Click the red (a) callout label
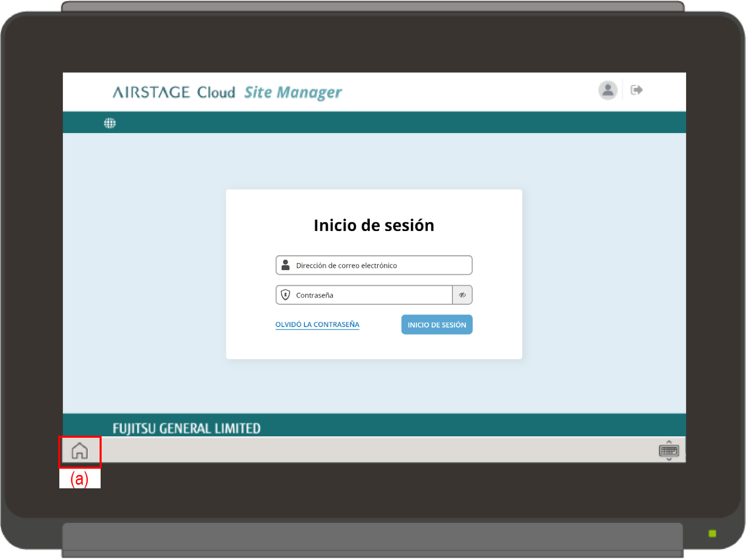The width and height of the screenshot is (747, 560). click(x=79, y=479)
